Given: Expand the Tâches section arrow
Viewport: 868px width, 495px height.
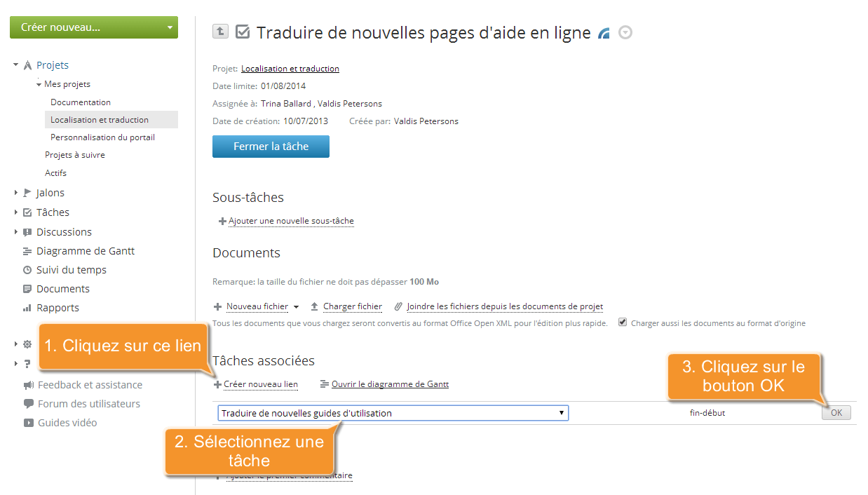Looking at the screenshot, I should tap(15, 212).
